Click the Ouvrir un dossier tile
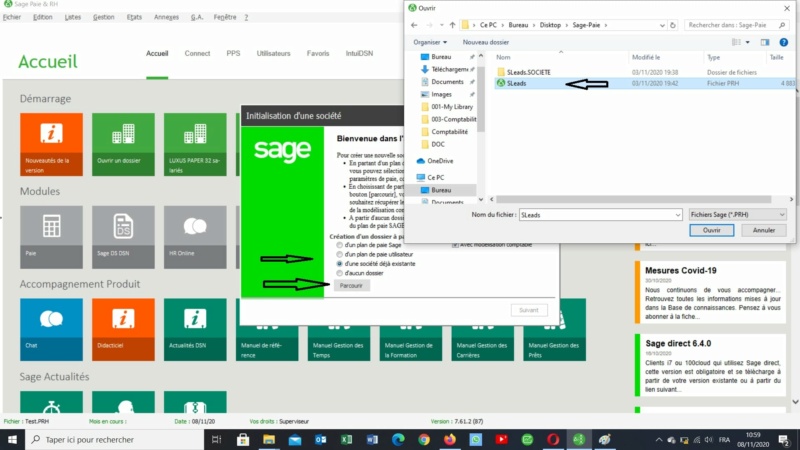Image resolution: width=800 pixels, height=450 pixels. pos(123,144)
